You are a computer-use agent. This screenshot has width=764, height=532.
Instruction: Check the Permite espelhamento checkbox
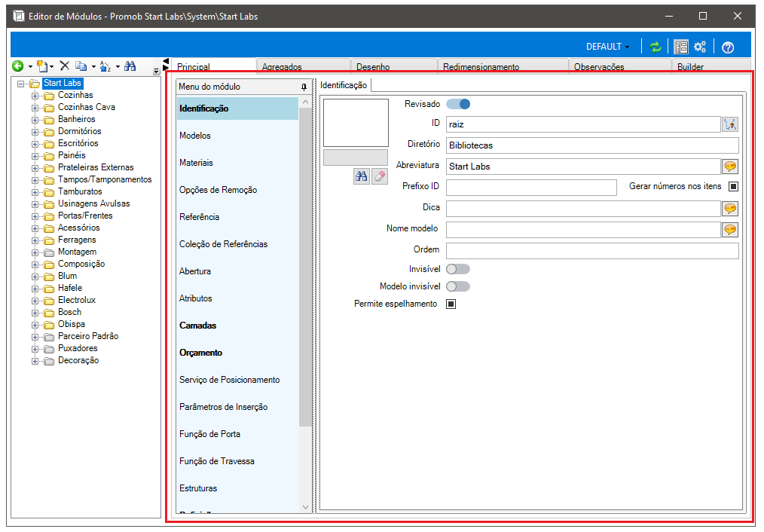coord(451,304)
